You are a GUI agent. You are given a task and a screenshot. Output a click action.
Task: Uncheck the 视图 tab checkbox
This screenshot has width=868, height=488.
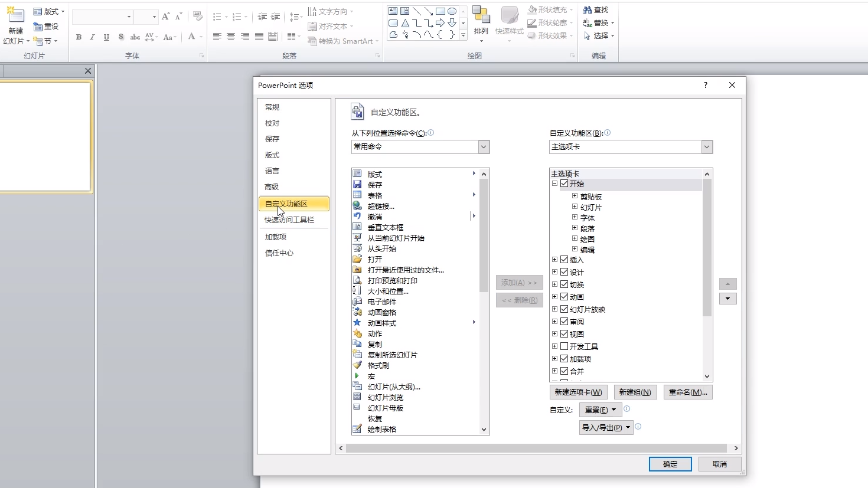[x=564, y=334]
